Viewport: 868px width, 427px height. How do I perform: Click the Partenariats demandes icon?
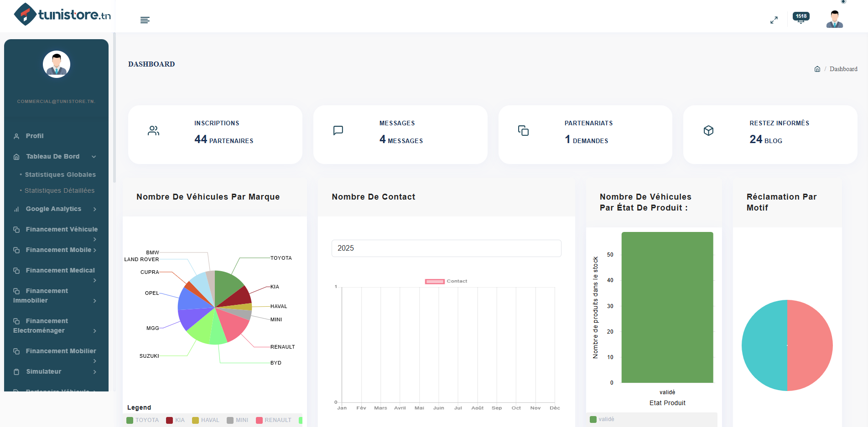coord(523,131)
